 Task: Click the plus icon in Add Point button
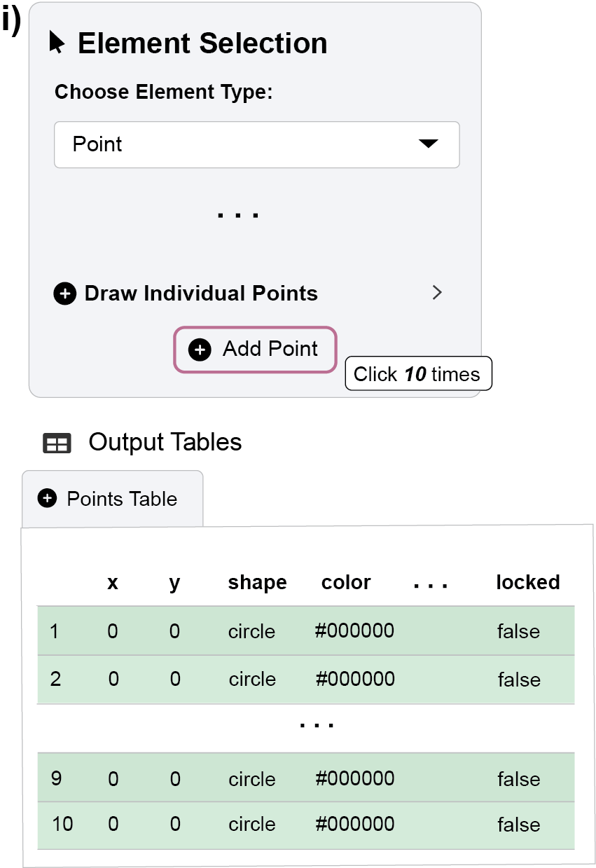click(x=200, y=350)
